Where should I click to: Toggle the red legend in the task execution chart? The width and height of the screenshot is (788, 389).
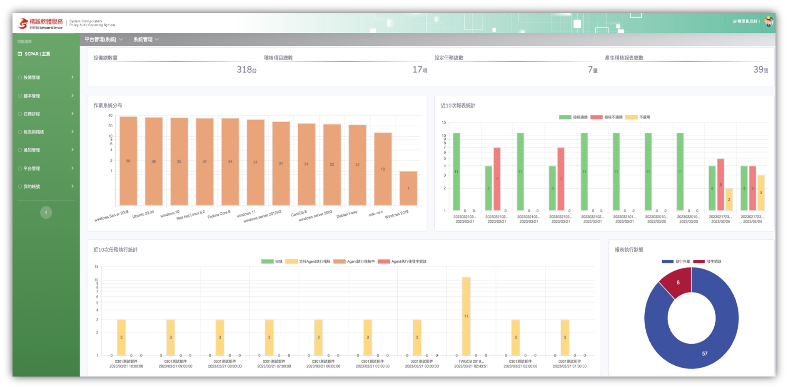pyautogui.click(x=402, y=261)
